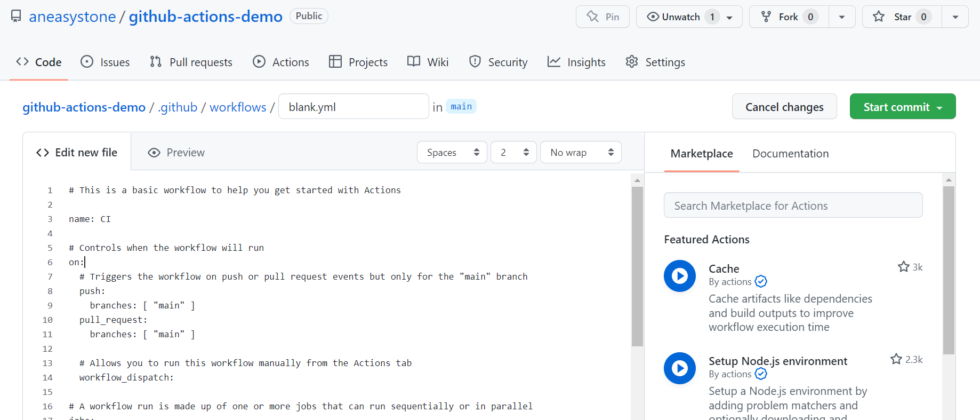980x420 pixels.
Task: Click the Cache action play icon
Action: [x=680, y=276]
